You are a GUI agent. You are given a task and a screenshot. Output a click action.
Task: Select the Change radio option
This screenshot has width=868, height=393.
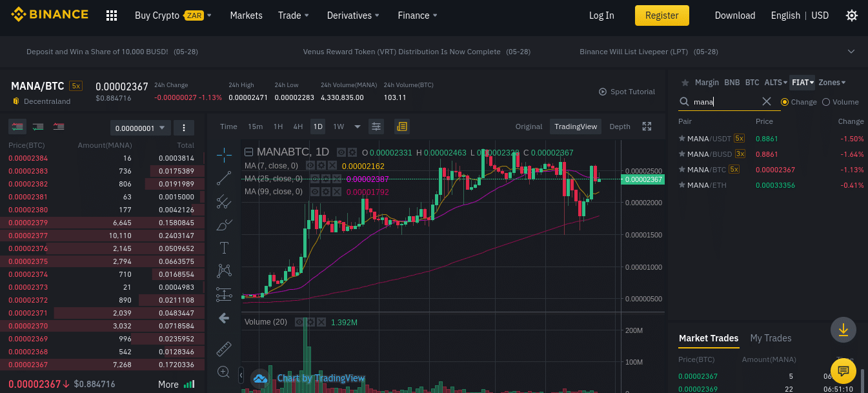coord(785,102)
